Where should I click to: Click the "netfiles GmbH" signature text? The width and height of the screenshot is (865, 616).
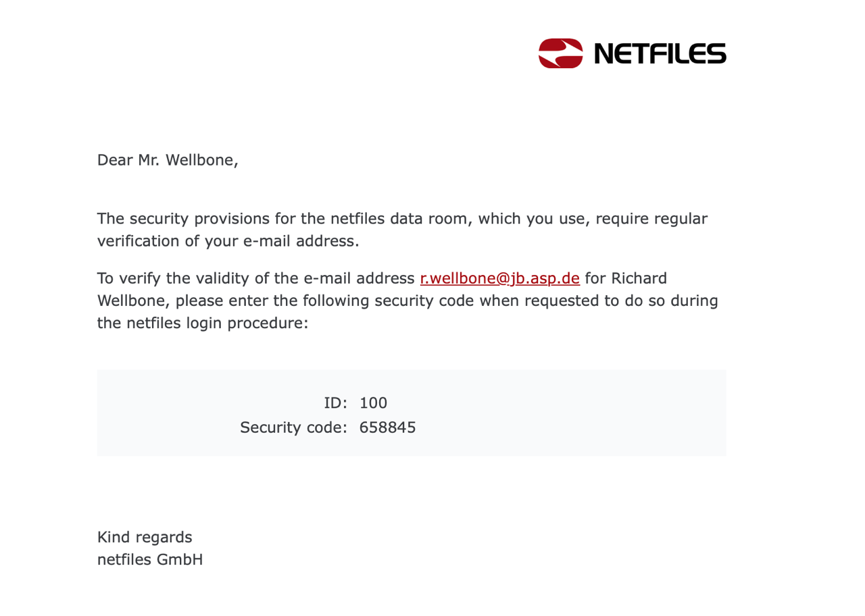[x=150, y=559]
